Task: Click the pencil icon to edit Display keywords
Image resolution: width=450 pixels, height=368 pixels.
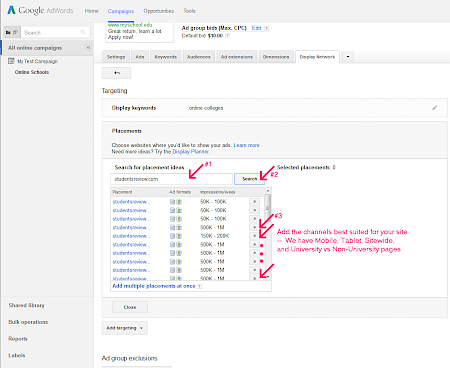Action: (435, 108)
